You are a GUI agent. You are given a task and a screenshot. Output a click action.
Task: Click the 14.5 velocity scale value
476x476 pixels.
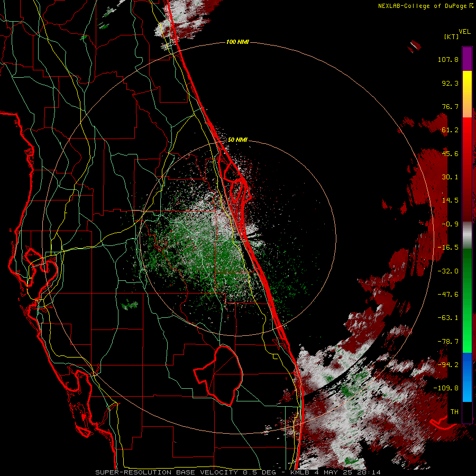(x=450, y=200)
